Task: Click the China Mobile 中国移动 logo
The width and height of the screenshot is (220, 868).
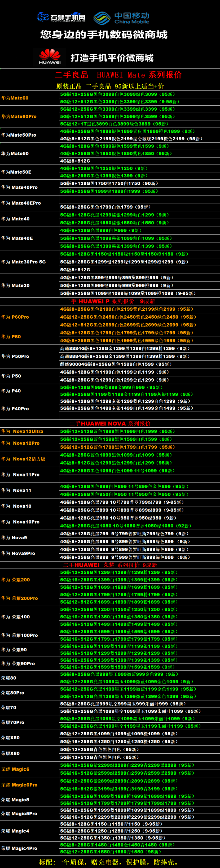Action: (x=121, y=18)
